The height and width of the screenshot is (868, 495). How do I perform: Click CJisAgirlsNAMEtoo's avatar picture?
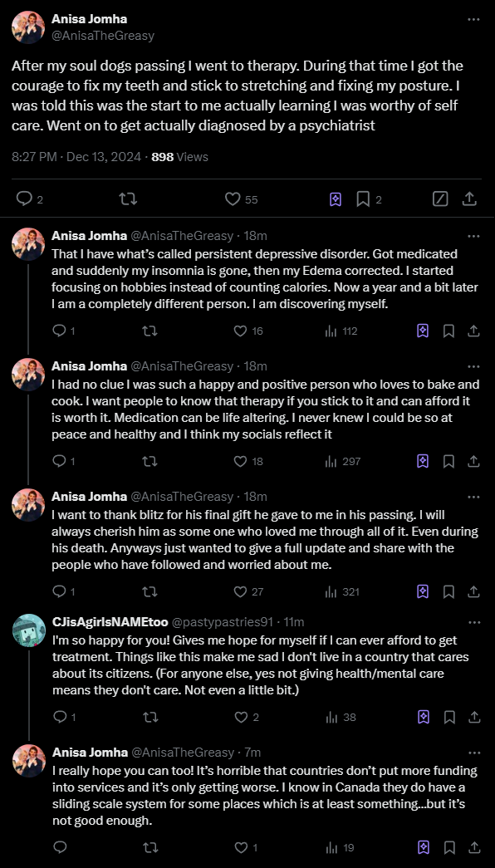(x=28, y=630)
